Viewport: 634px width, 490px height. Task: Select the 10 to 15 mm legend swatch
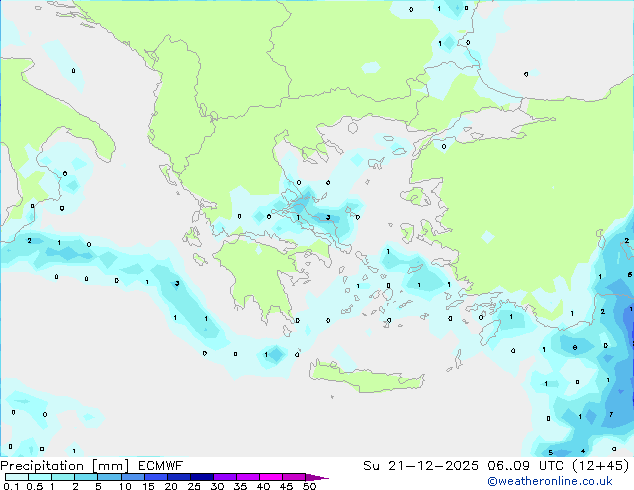click(x=132, y=477)
